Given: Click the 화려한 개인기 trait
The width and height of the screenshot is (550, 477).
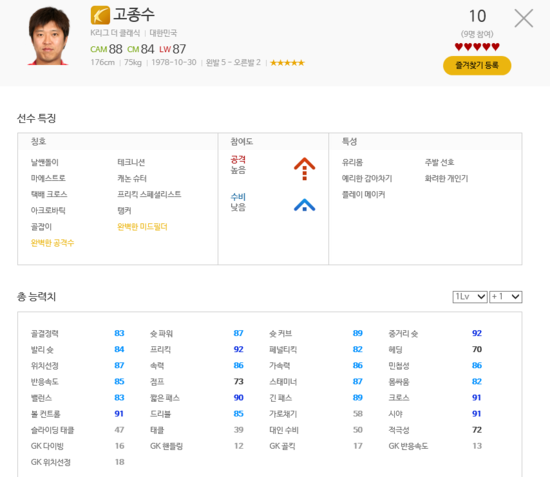Looking at the screenshot, I should pos(446,179).
